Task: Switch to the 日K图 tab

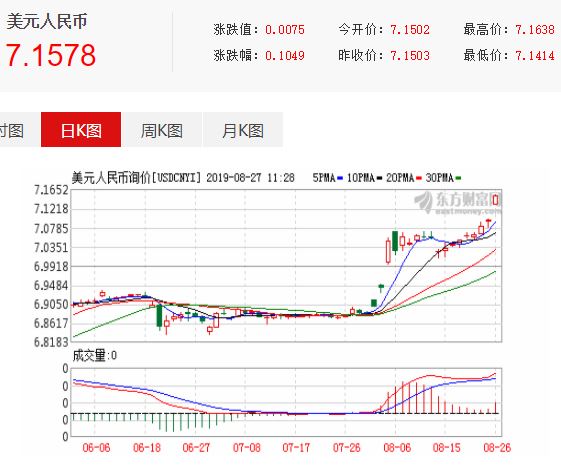Action: pyautogui.click(x=81, y=130)
